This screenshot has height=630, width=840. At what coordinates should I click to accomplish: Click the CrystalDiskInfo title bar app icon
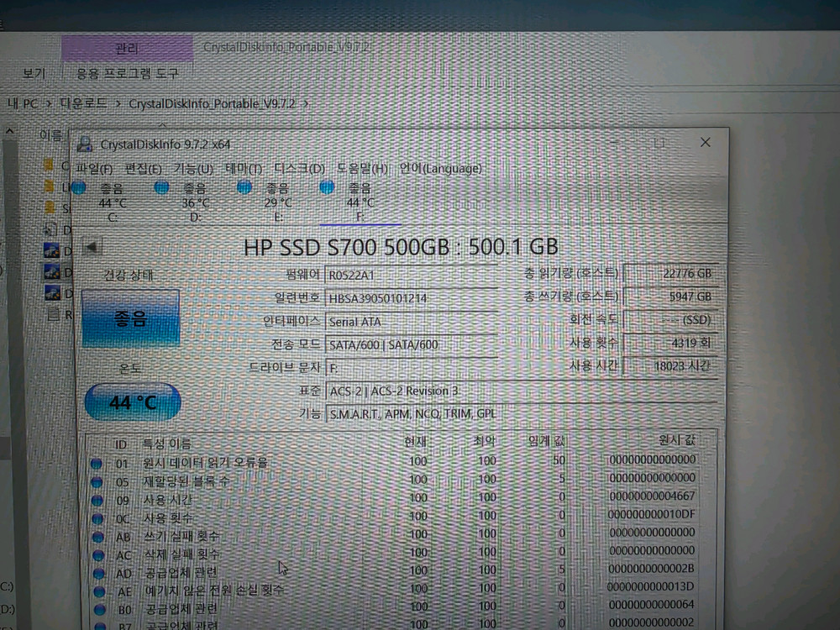pyautogui.click(x=85, y=144)
